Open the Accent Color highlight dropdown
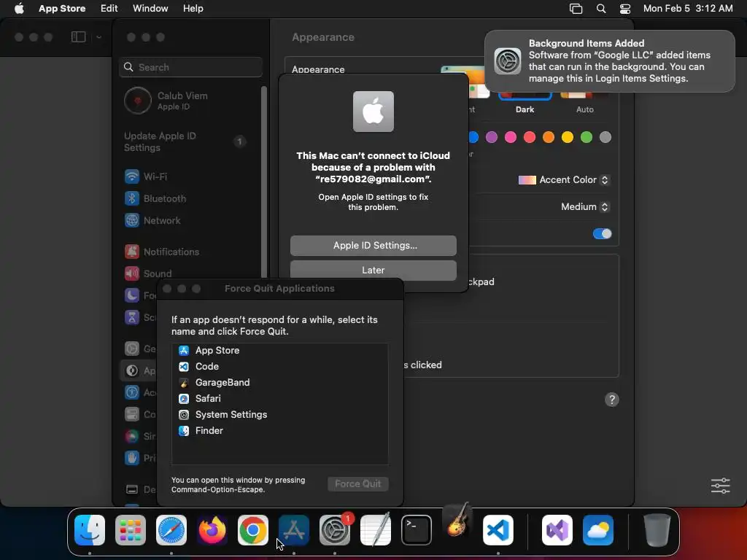The width and height of the screenshot is (747, 560). tap(563, 180)
